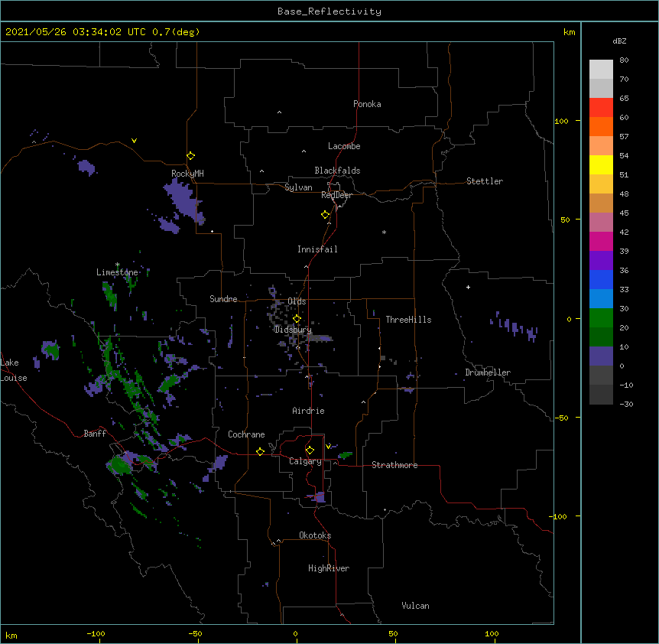Select the bright green 20-30 dBZ legend swatch
Viewport: 659px width, 644px height.
[601, 318]
